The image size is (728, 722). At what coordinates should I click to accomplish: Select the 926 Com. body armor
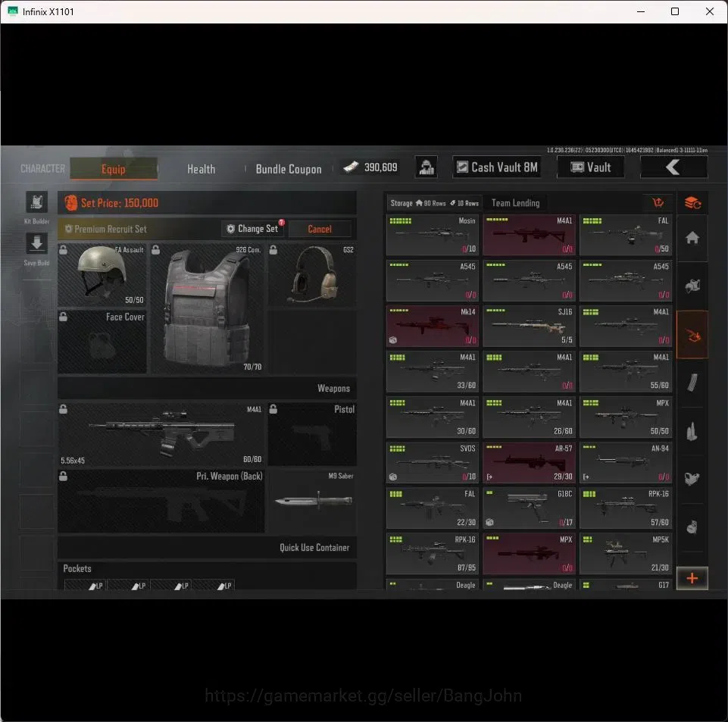[x=207, y=308]
